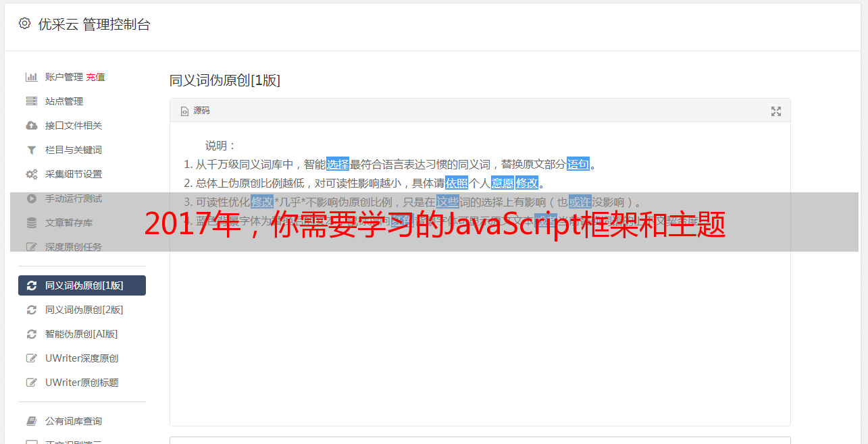Screen dimensions: 868x444
Task: Click the gear icon beside 优采云 管理控制台
Action: point(25,24)
